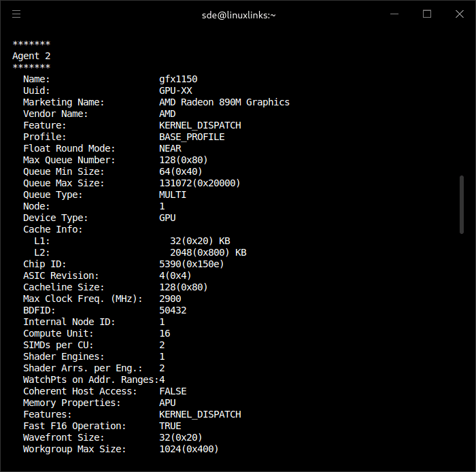The image size is (476, 472).
Task: Open the terminal hamburger menu
Action: (x=16, y=14)
